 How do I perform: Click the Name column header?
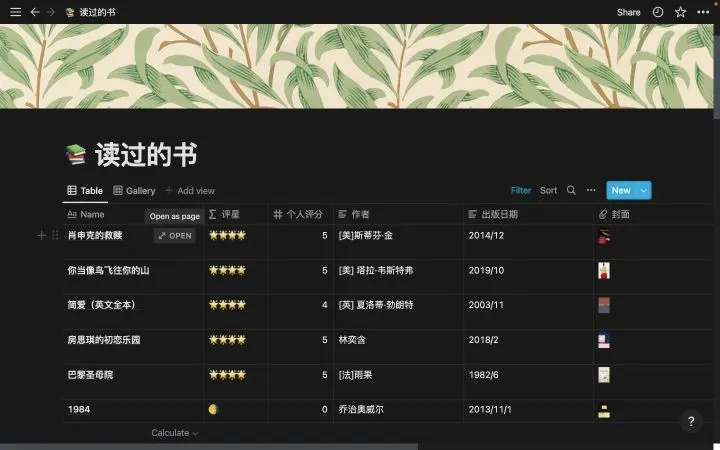pos(133,214)
